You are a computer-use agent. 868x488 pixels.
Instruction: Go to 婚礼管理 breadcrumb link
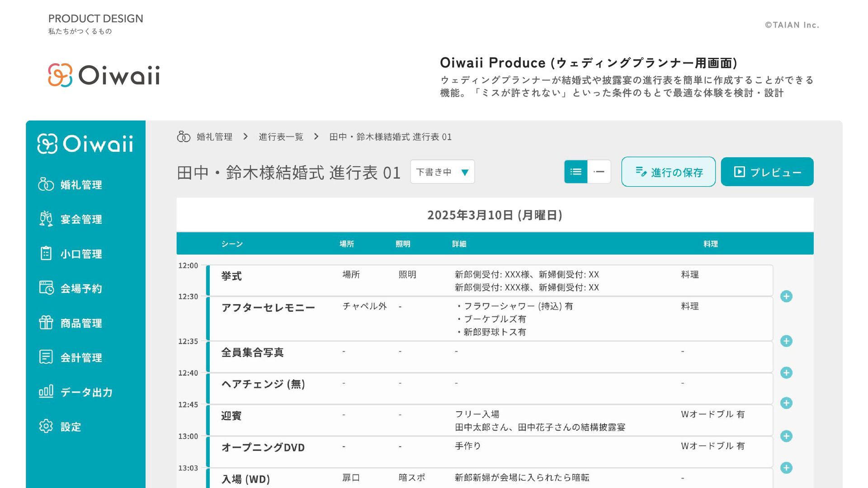point(214,137)
